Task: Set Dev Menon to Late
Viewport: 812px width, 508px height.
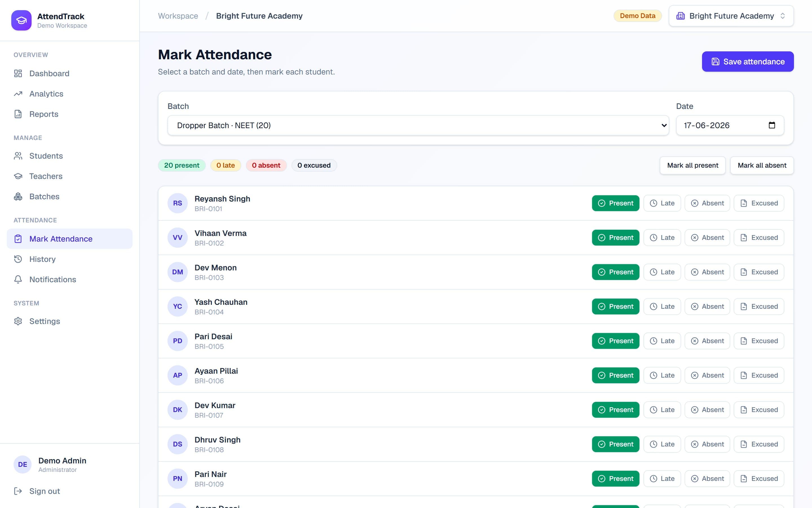Action: (x=662, y=272)
